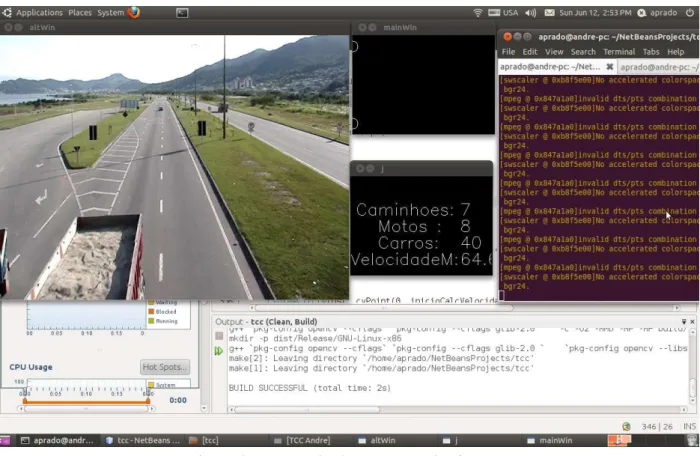Close the Output panel with its X
This screenshot has height=456, width=700.
(x=692, y=322)
